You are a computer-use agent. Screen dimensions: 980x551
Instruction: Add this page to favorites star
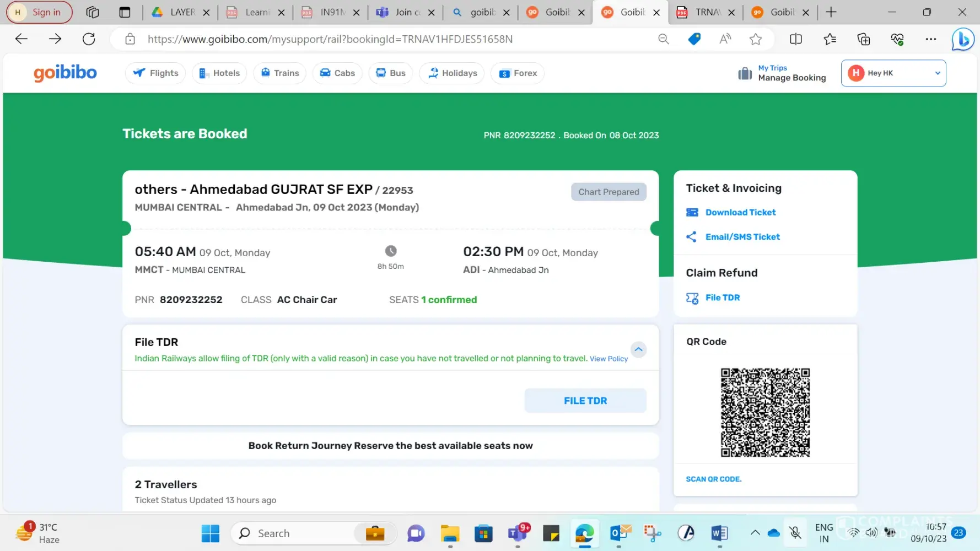(x=756, y=39)
